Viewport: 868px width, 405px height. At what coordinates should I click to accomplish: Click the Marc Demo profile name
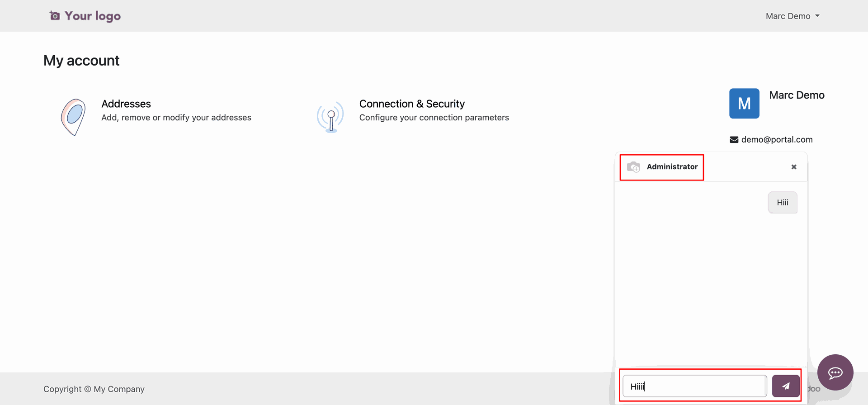point(797,95)
